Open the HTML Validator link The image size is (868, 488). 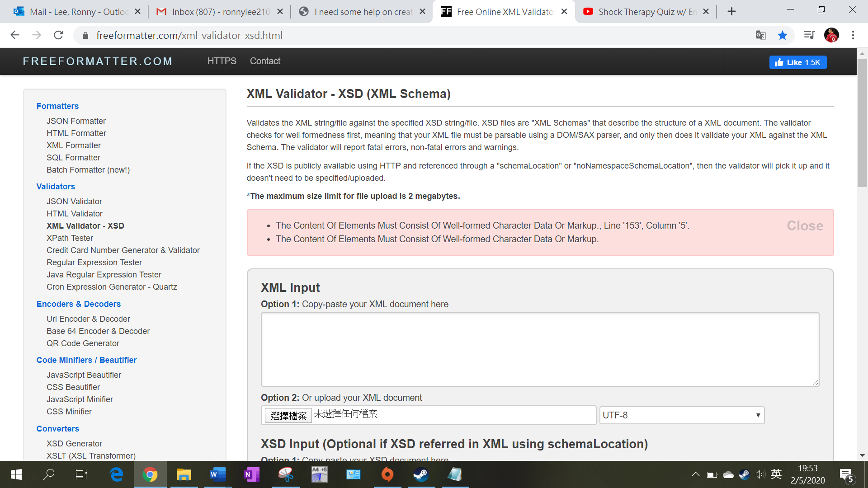[75, 214]
